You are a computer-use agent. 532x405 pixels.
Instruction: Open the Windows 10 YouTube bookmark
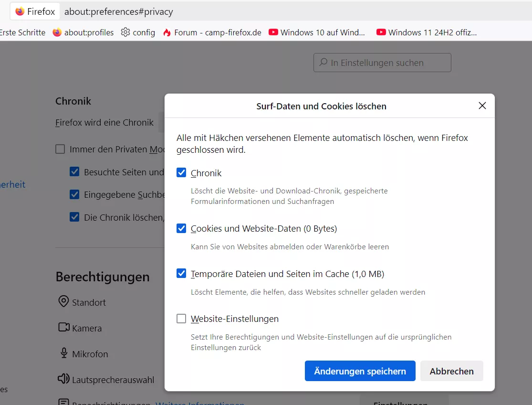pyautogui.click(x=317, y=32)
